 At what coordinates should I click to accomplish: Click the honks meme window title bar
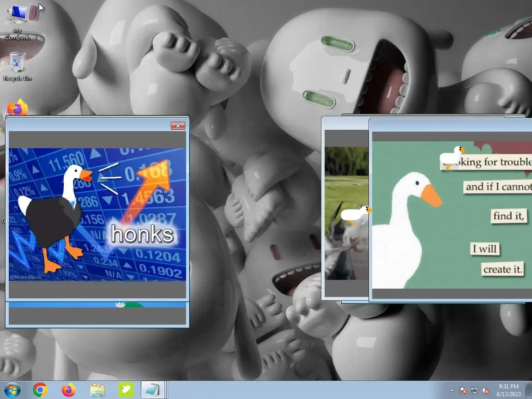(88, 125)
